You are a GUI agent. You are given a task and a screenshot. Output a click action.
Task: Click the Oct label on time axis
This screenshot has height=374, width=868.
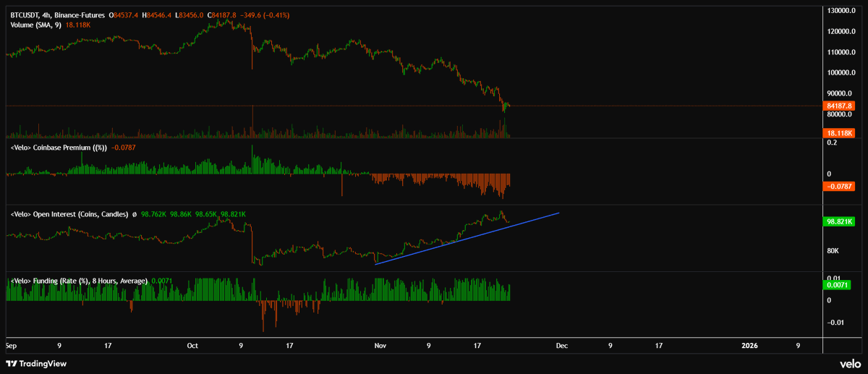(192, 346)
